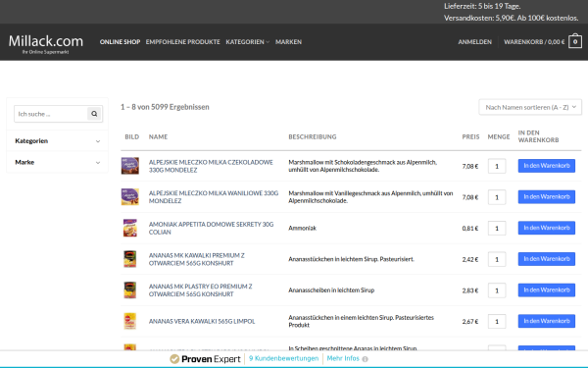Screen dimensions: 588x368
Task: Focus the Ich suche search field
Action: point(51,114)
